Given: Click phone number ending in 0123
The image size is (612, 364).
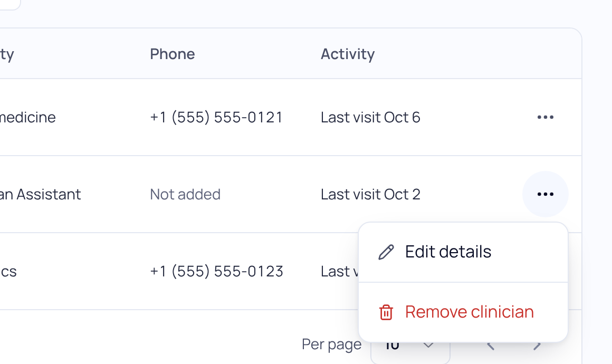Looking at the screenshot, I should [216, 271].
